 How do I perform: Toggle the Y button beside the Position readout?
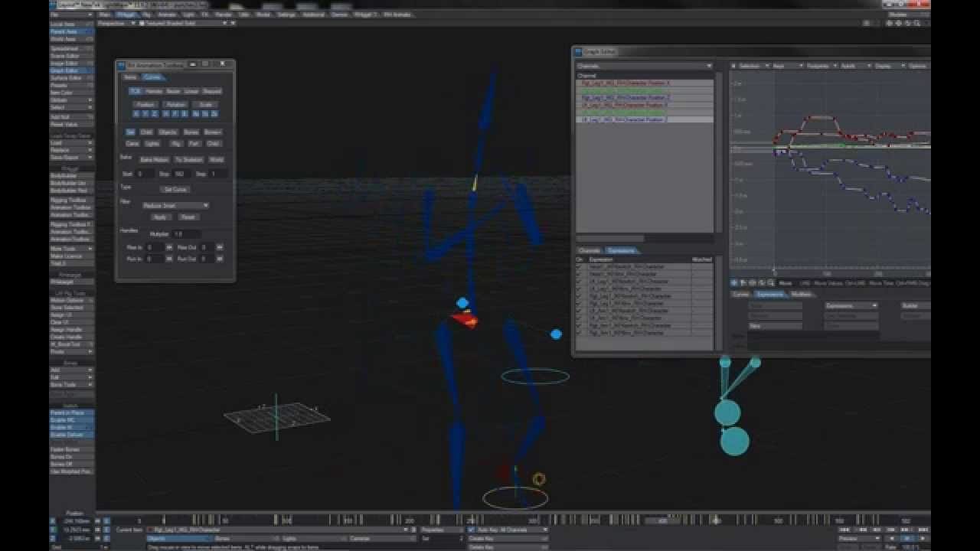click(53, 529)
